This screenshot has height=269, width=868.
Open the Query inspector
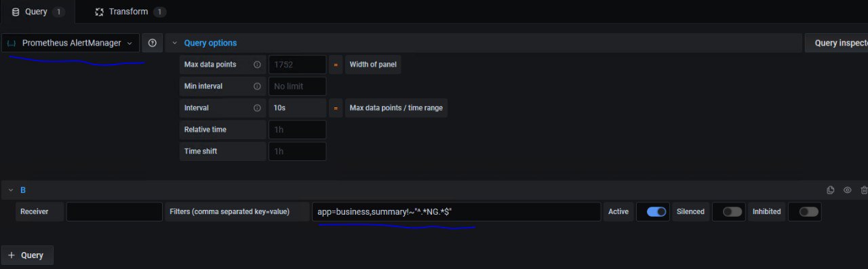836,43
